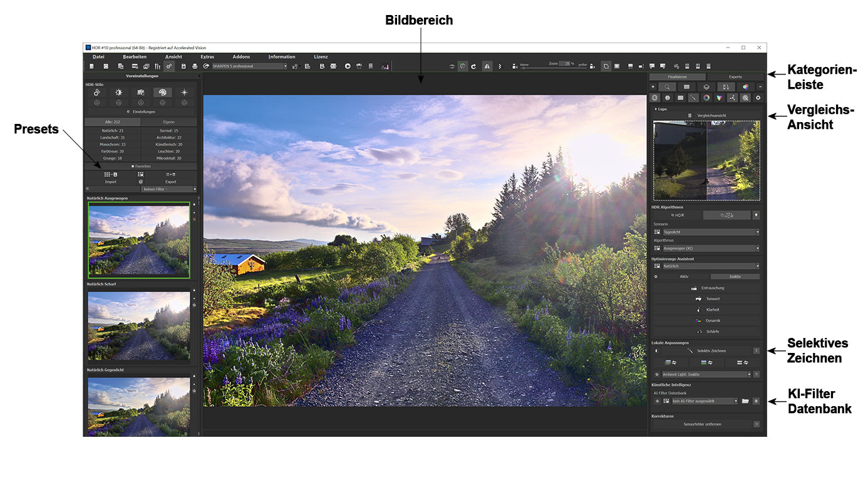The width and height of the screenshot is (868, 490).
Task: Open the Algorithmus Ausgewogen (KI) dropdown
Action: 711,248
